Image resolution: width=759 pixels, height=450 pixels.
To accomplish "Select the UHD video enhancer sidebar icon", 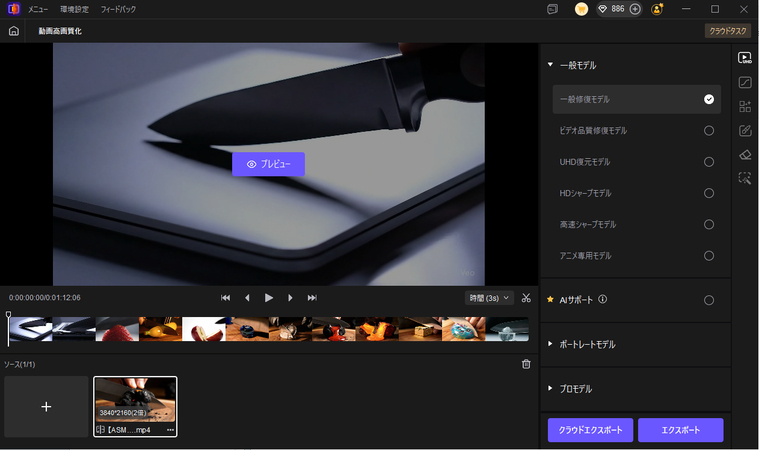I will click(744, 58).
